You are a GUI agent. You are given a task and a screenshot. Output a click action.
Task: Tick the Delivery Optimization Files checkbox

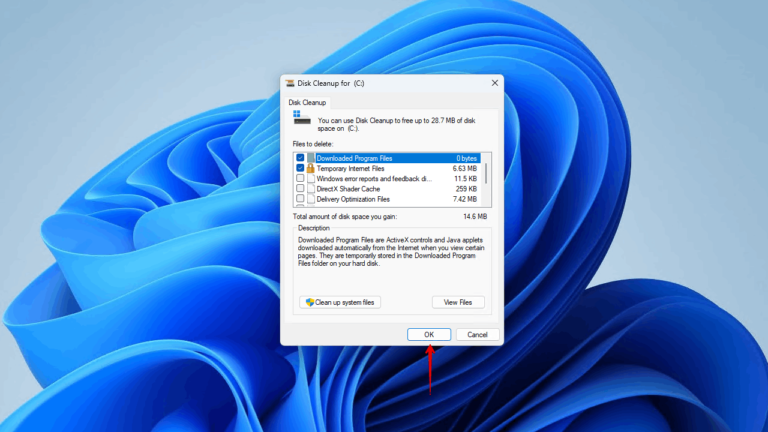tap(300, 199)
